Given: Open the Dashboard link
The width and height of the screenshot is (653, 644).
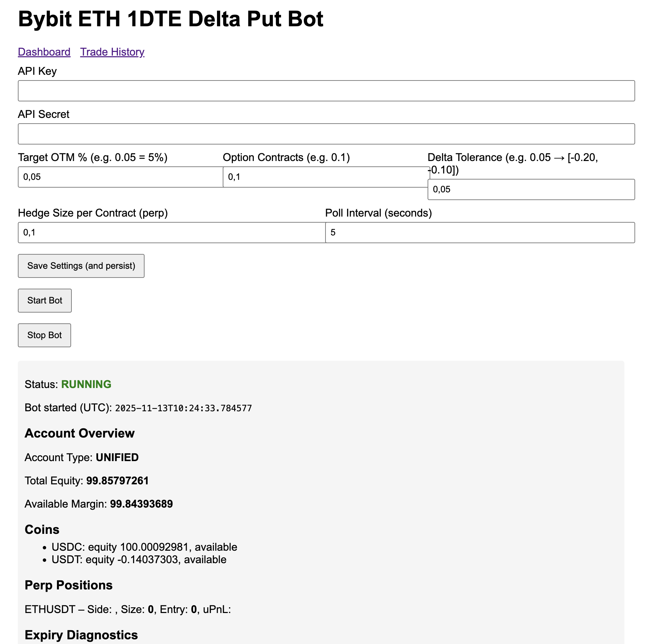Looking at the screenshot, I should 44,52.
